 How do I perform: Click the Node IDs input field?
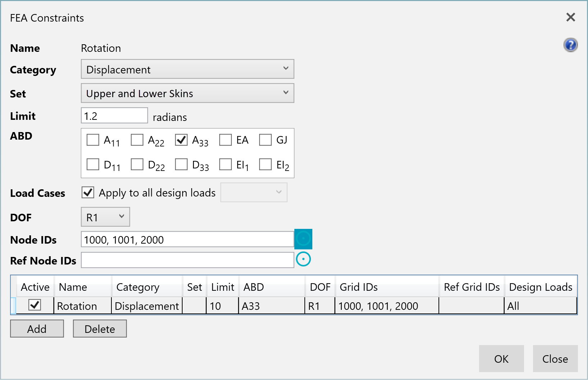click(188, 239)
